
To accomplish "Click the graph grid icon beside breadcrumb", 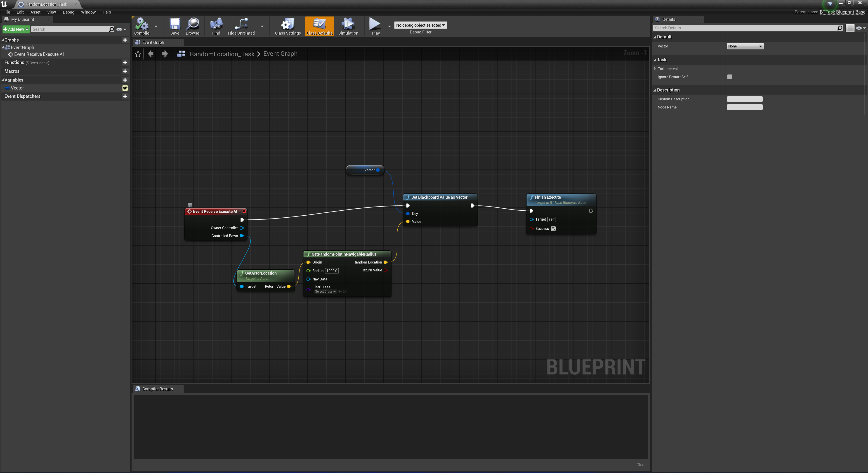I will tap(181, 54).
